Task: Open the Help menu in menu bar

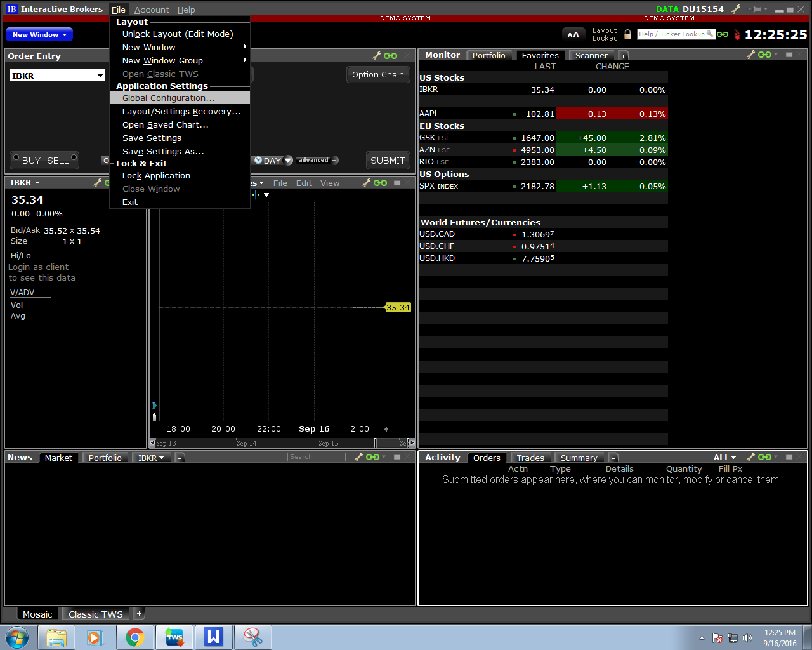Action: pyautogui.click(x=186, y=10)
